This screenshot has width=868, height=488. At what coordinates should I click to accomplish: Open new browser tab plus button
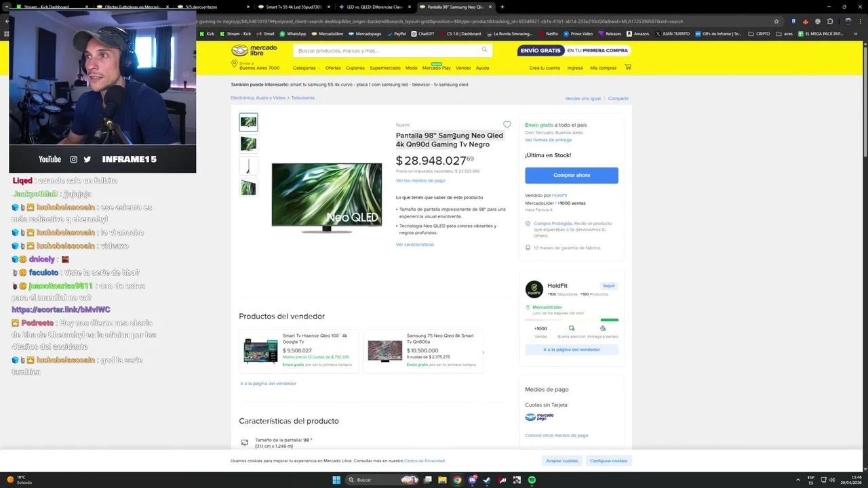tap(502, 7)
